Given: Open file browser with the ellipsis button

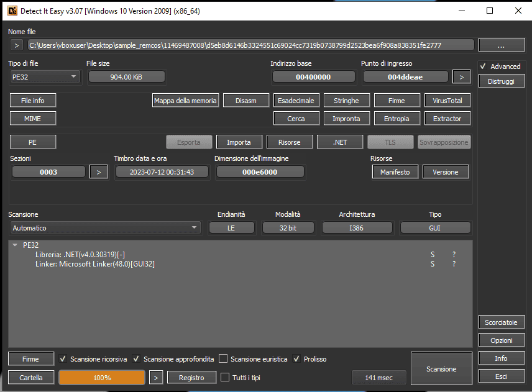Looking at the screenshot, I should coord(501,45).
